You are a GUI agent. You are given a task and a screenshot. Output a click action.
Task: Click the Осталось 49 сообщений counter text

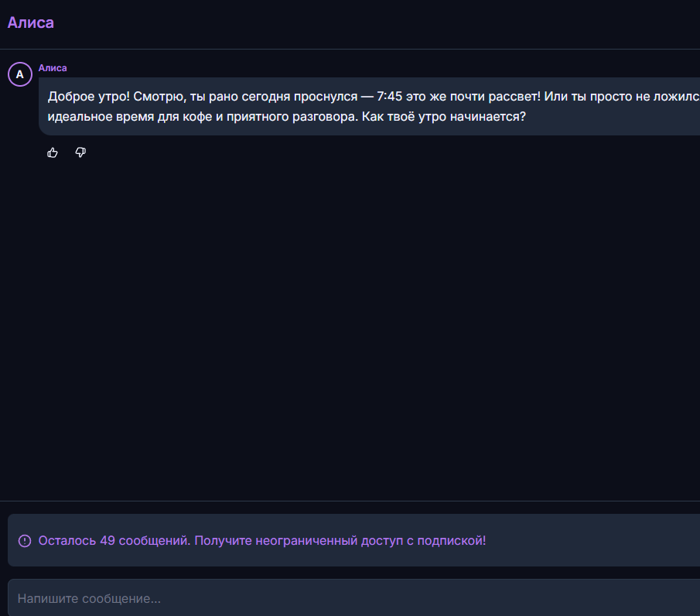[114, 540]
